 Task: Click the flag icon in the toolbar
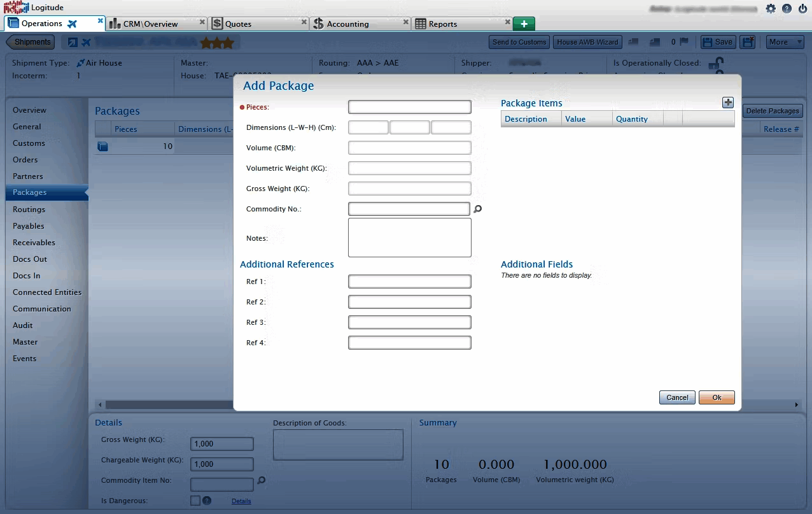click(x=684, y=42)
